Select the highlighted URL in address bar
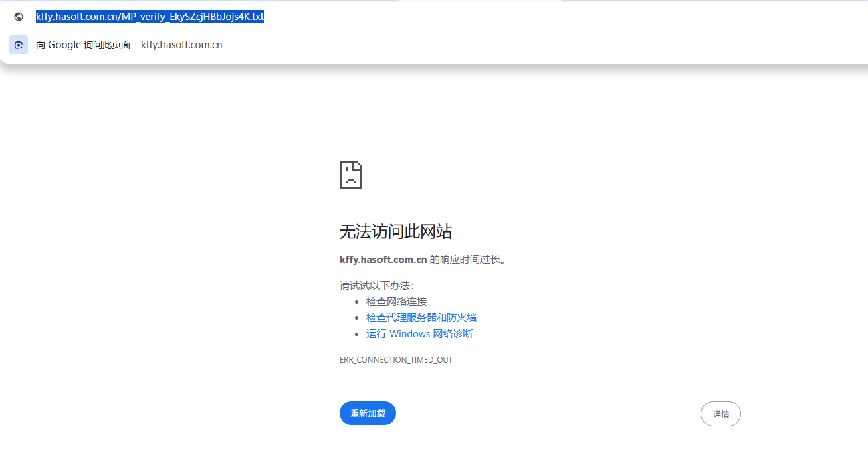 tap(150, 17)
